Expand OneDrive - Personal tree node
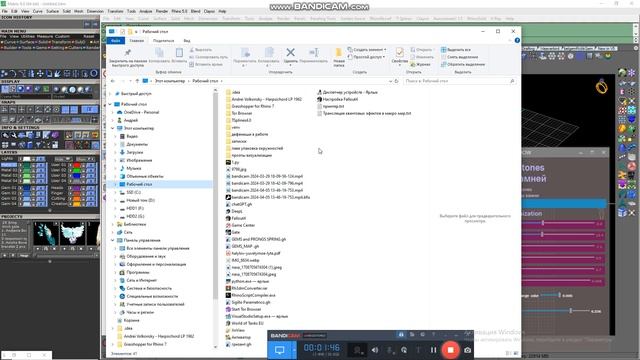 pos(113,112)
